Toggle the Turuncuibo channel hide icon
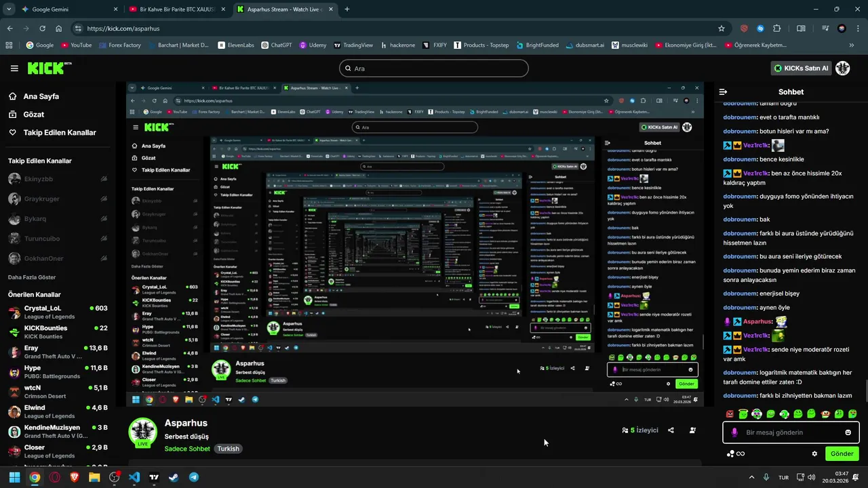This screenshot has width=868, height=488. (104, 239)
